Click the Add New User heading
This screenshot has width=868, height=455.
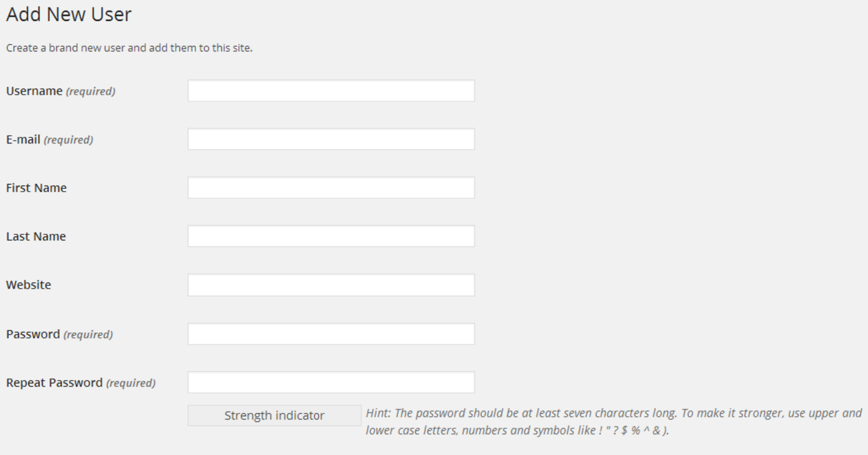click(69, 15)
